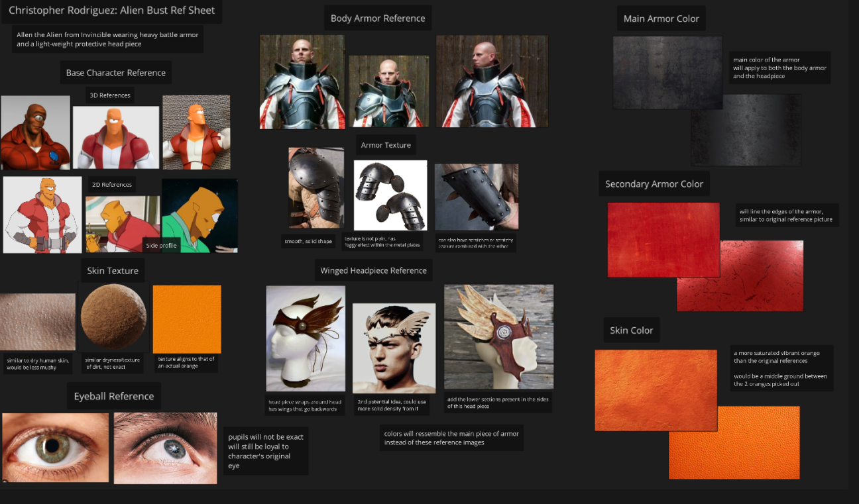Viewport: 859px width, 504px height.
Task: Select the brown winged headpiece on mannequin head
Action: (306, 338)
